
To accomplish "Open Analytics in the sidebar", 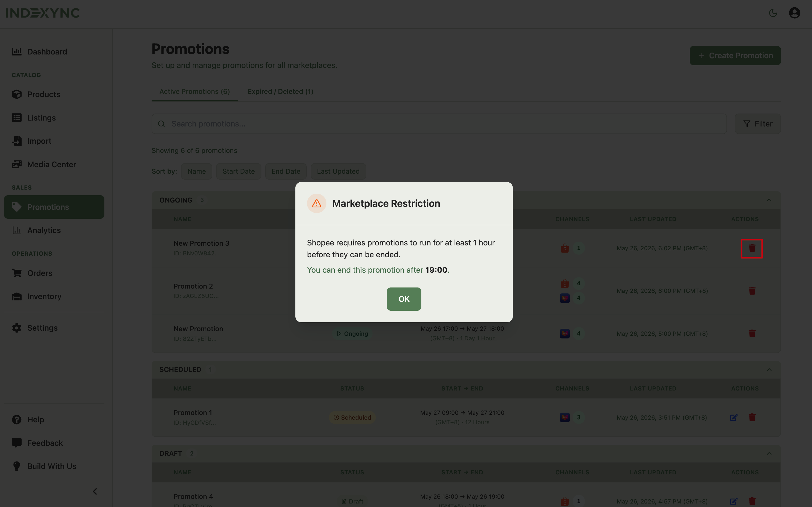I will tap(54, 230).
